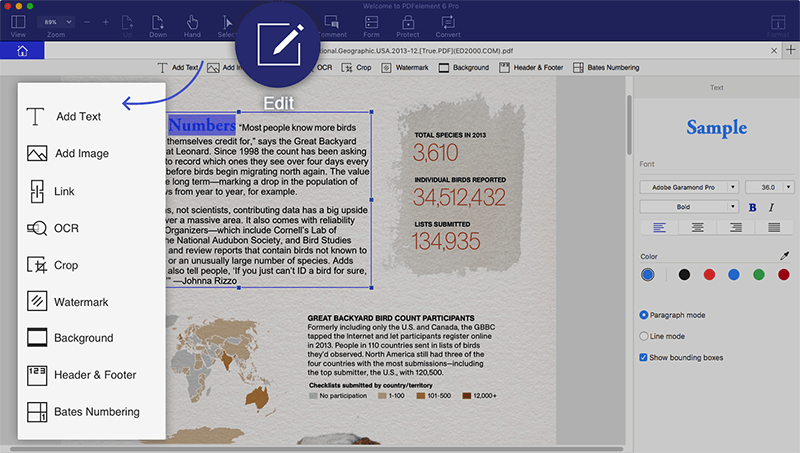Pick a color with the eyedropper
Image resolution: width=800 pixels, height=453 pixels.
pyautogui.click(x=785, y=256)
